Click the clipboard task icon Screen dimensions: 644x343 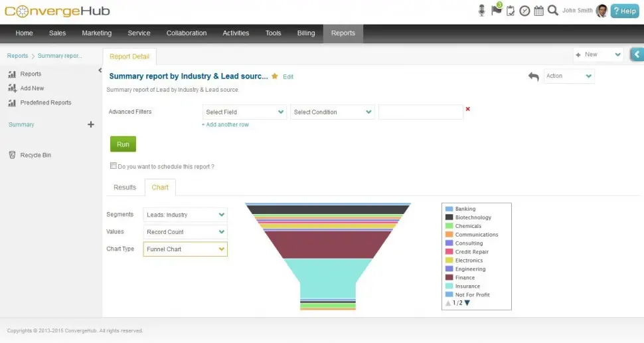click(511, 11)
